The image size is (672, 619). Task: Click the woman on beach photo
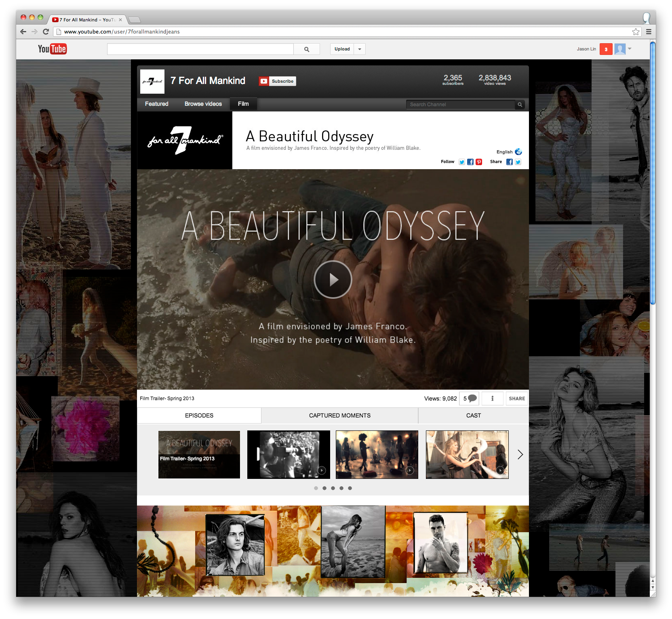coord(353,542)
